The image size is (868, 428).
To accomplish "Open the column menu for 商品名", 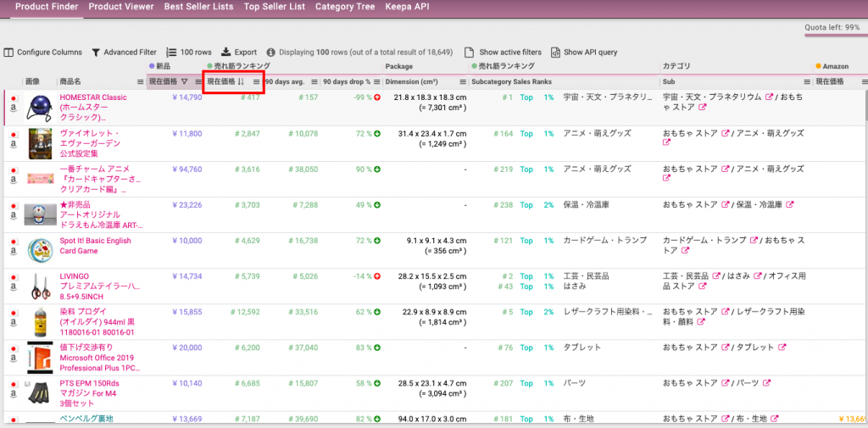I will pyautogui.click(x=139, y=82).
